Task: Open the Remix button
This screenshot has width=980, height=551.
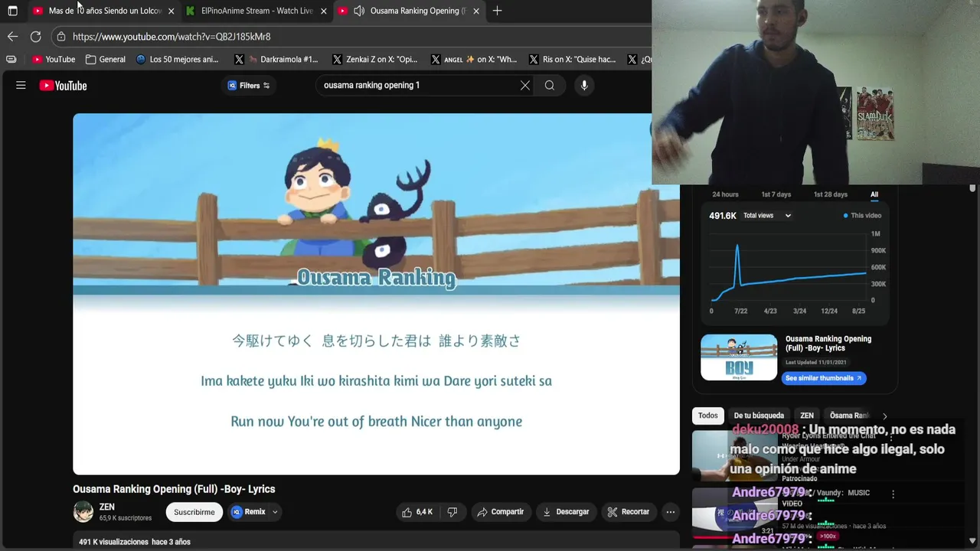Action: click(249, 512)
